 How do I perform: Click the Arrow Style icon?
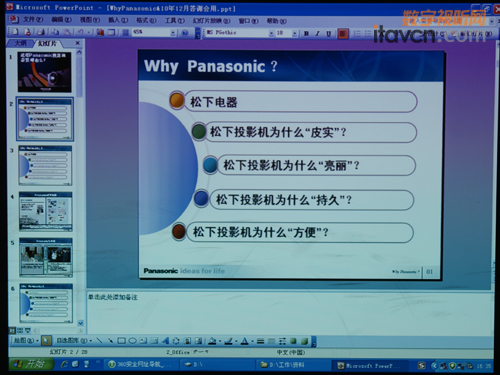point(282,341)
